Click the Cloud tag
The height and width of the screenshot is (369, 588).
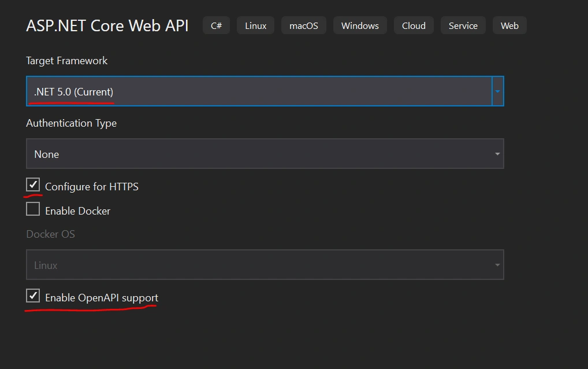click(414, 25)
